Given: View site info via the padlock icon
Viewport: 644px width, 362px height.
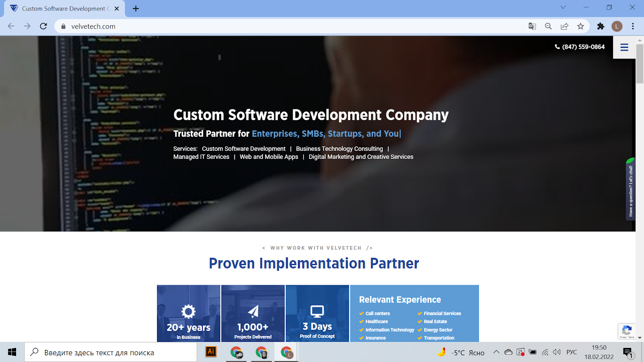Looking at the screenshot, I should coord(63,26).
